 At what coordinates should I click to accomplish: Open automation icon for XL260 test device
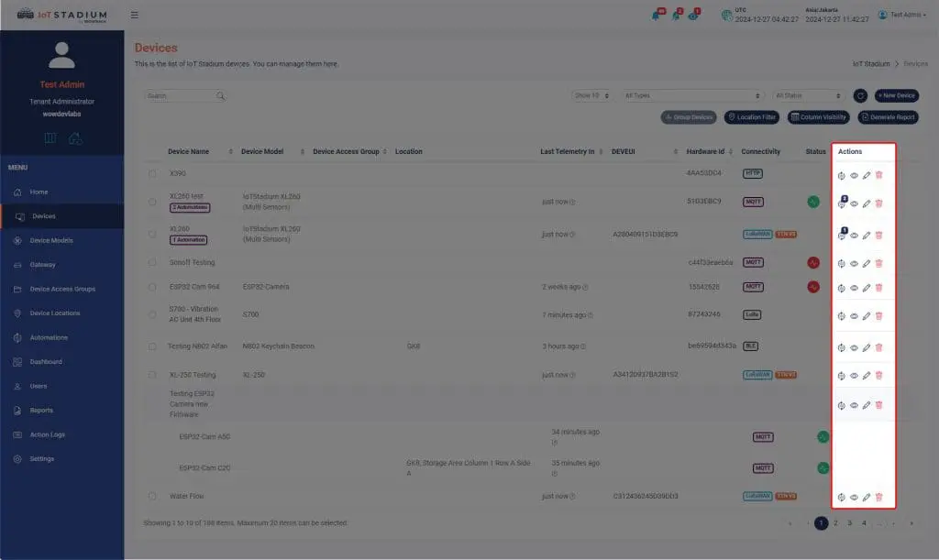click(x=842, y=204)
